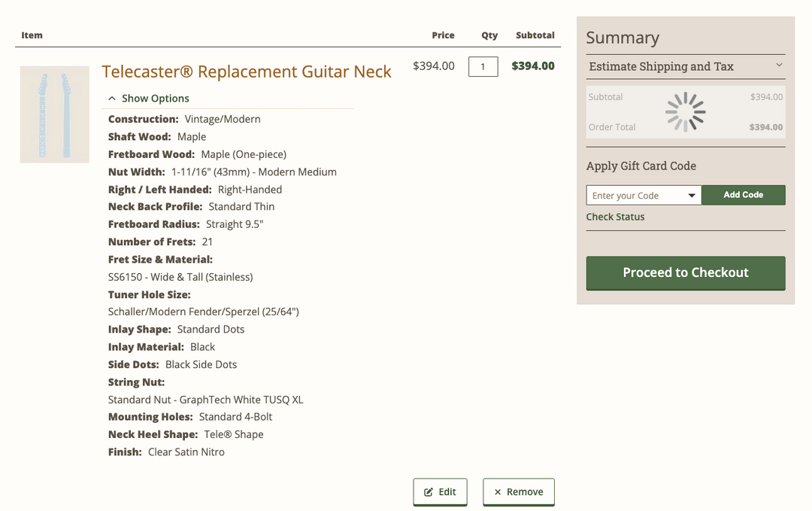812x511 pixels.
Task: Click the 'Construction:' Vintage/Modern option text
Action: tap(222, 119)
